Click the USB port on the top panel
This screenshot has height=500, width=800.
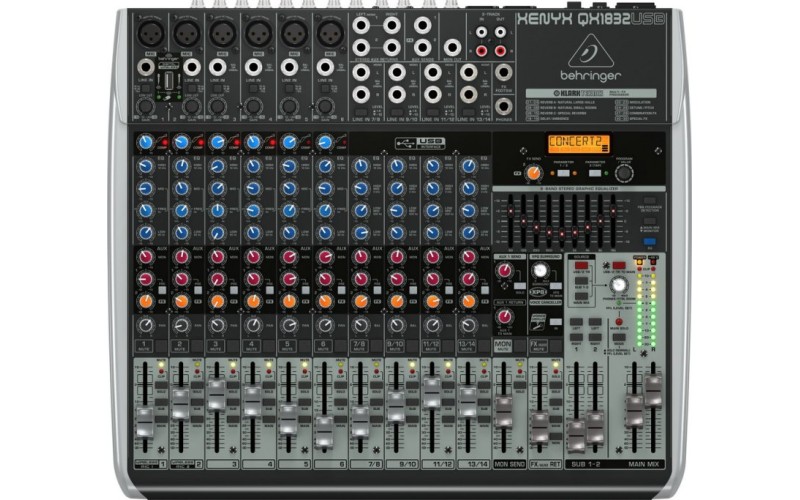[169, 81]
